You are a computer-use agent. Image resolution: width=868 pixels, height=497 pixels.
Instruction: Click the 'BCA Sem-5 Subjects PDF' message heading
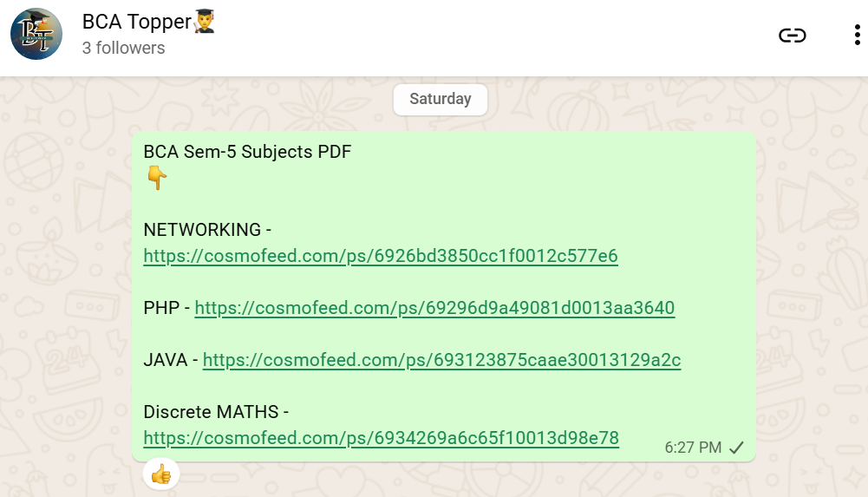click(x=247, y=152)
